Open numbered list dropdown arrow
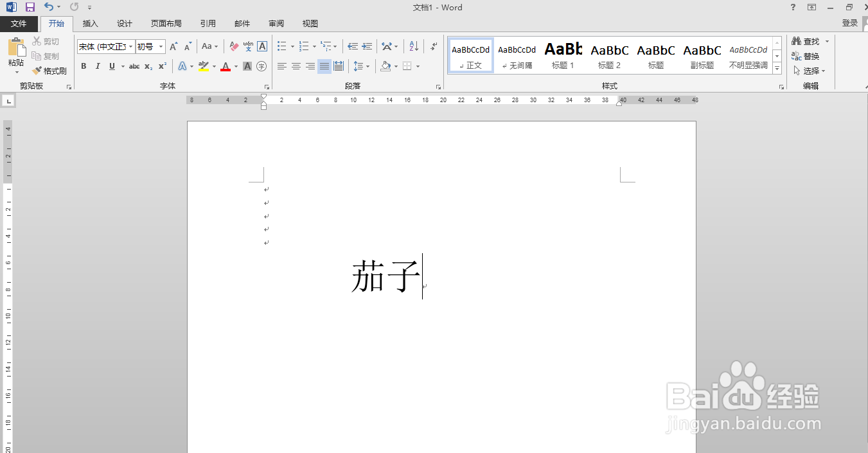868x453 pixels. click(314, 46)
